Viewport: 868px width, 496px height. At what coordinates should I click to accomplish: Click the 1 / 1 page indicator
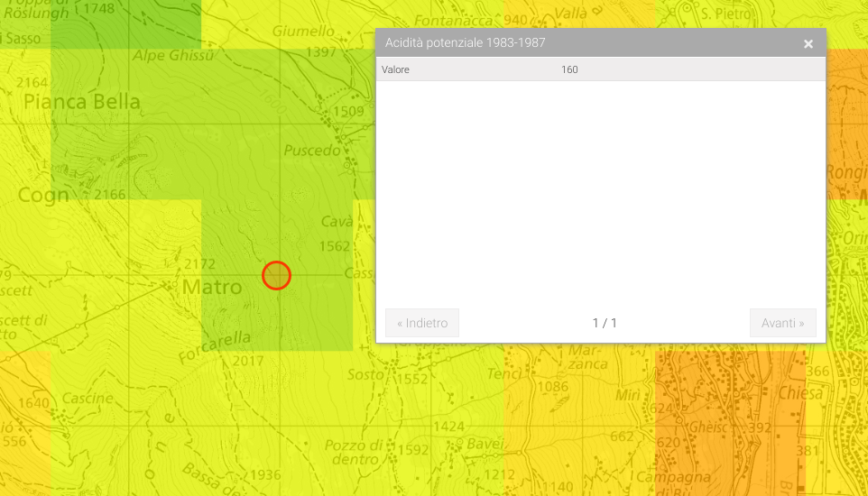tap(605, 323)
